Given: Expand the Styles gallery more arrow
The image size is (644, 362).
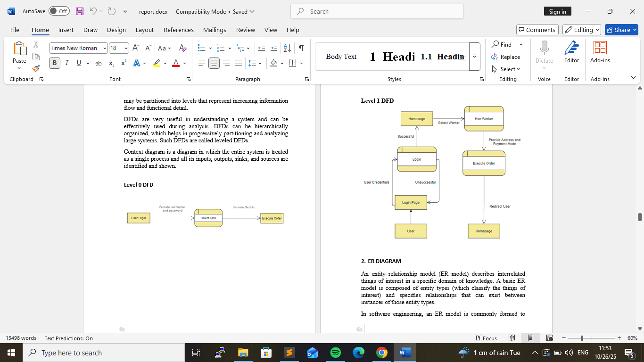Looking at the screenshot, I should coord(475,57).
